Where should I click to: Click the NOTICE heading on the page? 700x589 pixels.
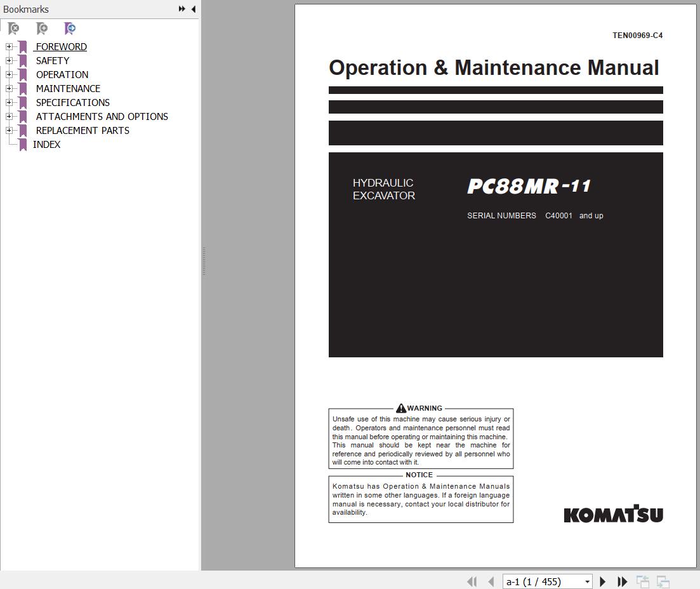tap(419, 475)
